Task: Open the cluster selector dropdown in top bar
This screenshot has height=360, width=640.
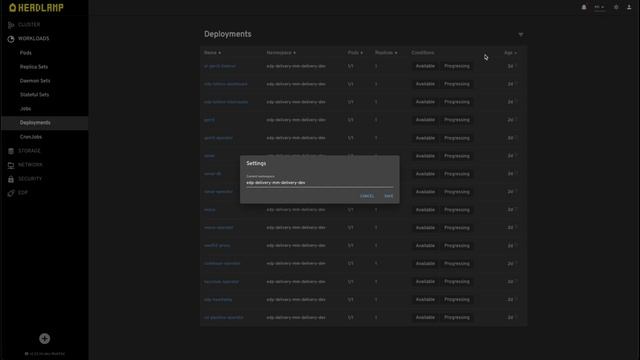Action: click(599, 7)
